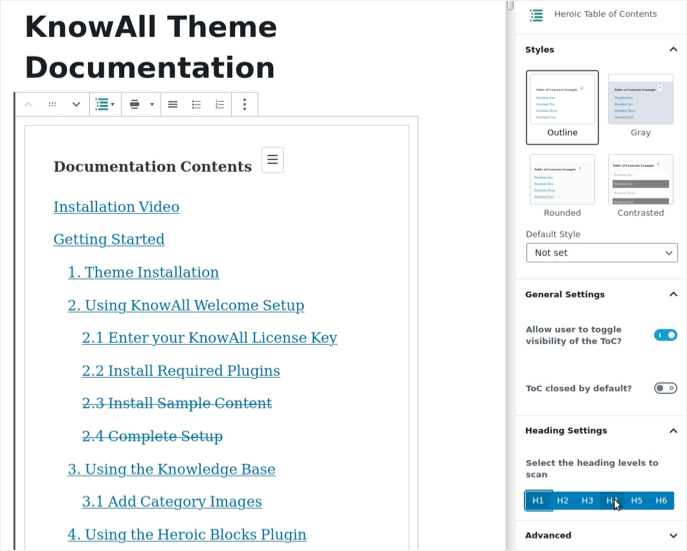This screenshot has width=687, height=551.
Task: Click the Heroic Table of Contents block icon
Action: (x=536, y=15)
